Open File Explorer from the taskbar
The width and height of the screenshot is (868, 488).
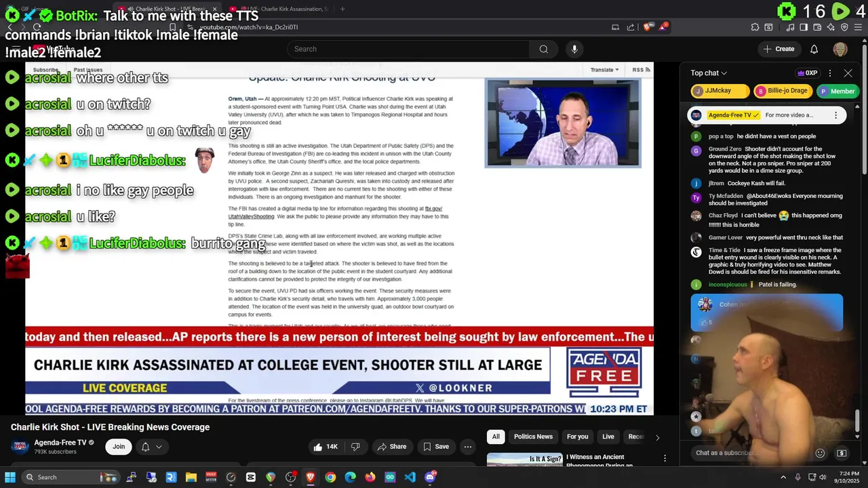[191, 477]
